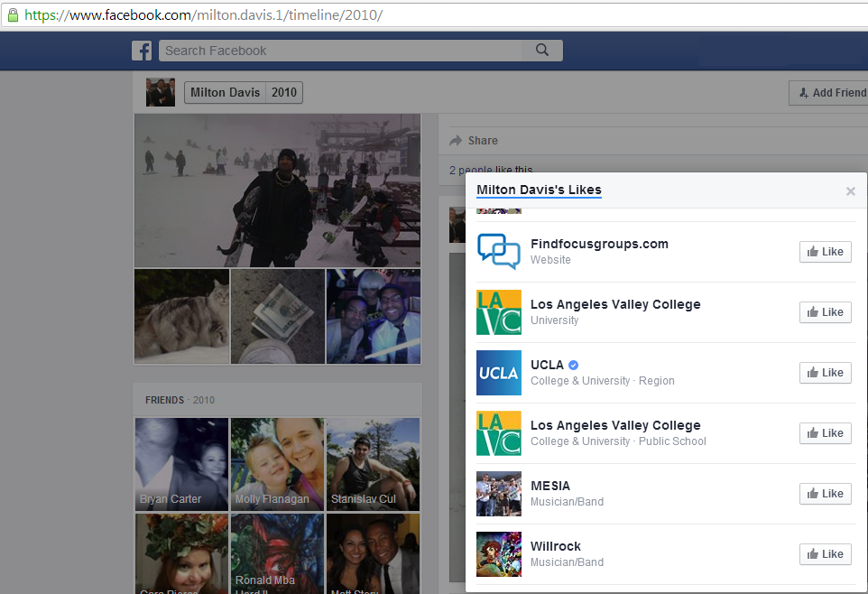Like the Findfocusgroups.com page
This screenshot has height=594, width=868.
click(825, 252)
